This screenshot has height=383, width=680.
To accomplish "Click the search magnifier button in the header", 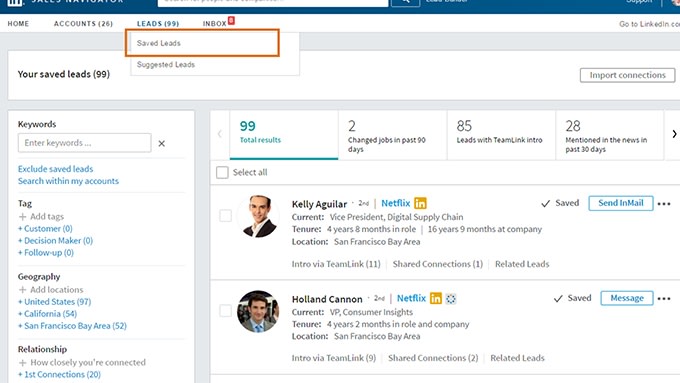I will click(405, 2).
